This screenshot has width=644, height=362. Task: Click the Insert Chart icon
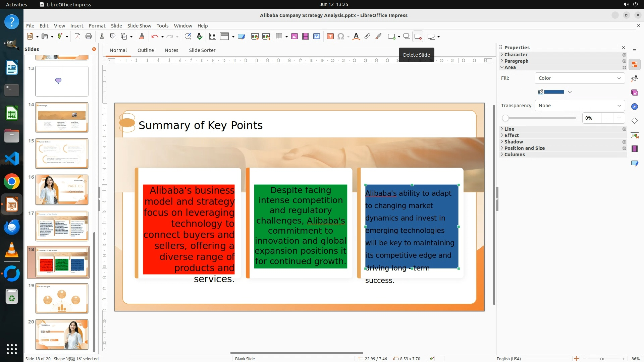coord(317,37)
